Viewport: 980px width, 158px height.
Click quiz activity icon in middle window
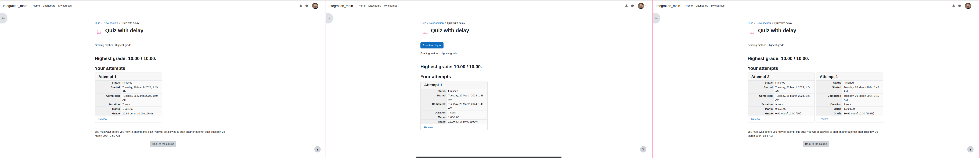tap(425, 32)
